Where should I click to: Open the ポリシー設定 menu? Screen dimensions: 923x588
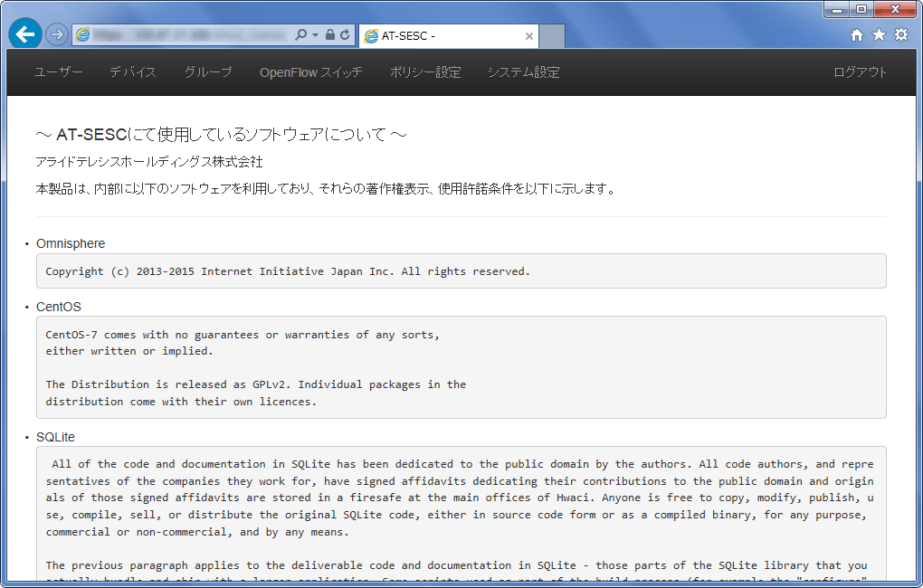coord(425,72)
